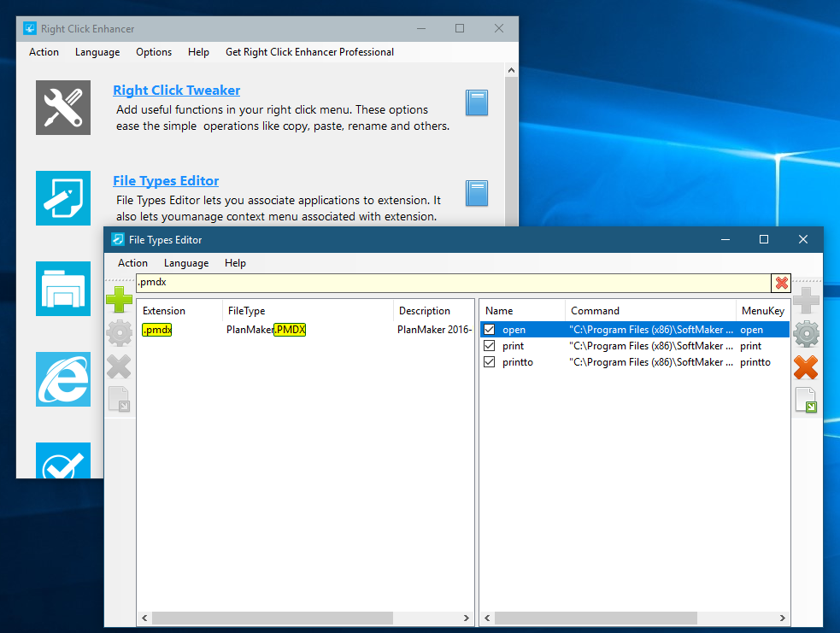Open the Action menu in File Types Editor
The image size is (840, 633).
tap(132, 263)
